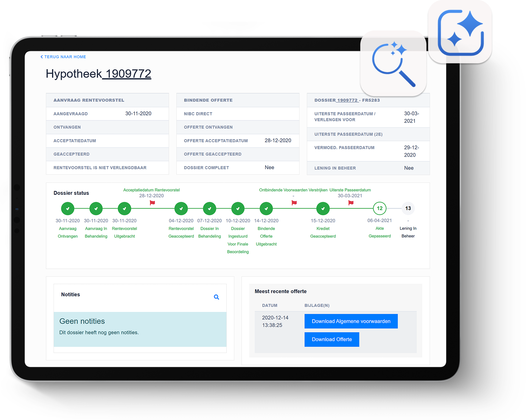Click the red flag under Uiterste Passeerdatum

tap(351, 203)
